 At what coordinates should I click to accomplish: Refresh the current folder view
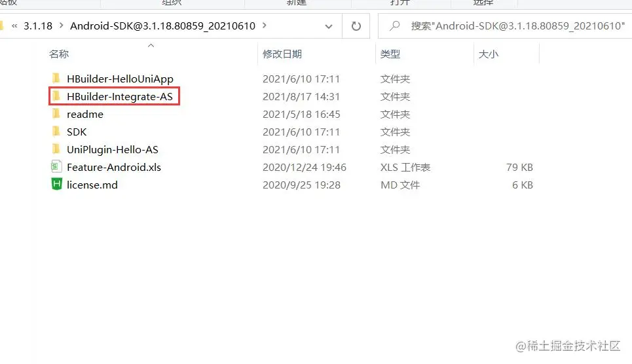(x=356, y=26)
